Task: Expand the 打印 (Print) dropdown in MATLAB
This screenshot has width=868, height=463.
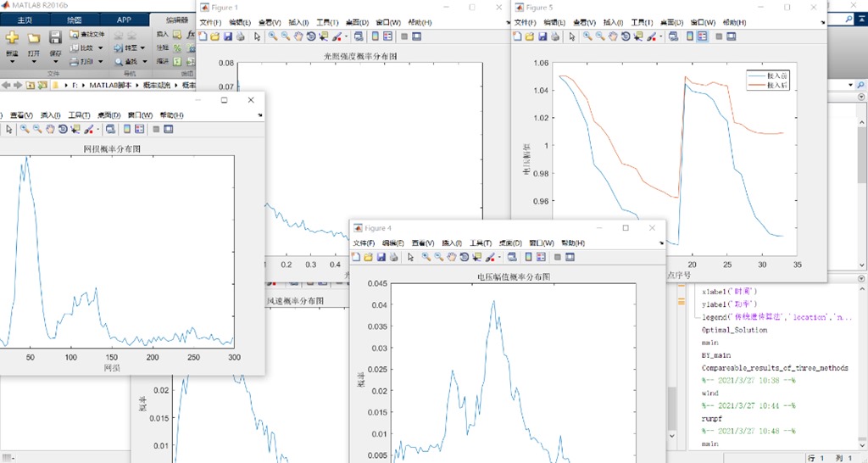Action: tap(101, 62)
